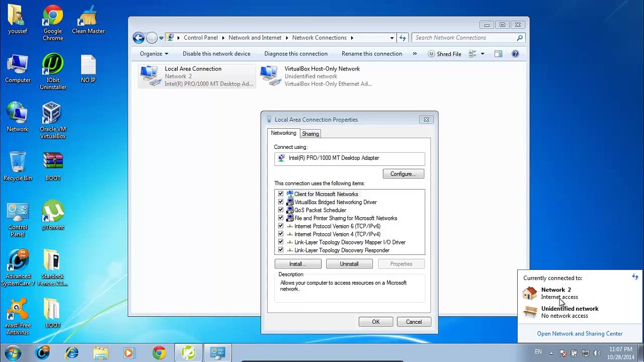The image size is (644, 362).
Task: Open Windows Media Player from the taskbar
Action: tap(129, 352)
